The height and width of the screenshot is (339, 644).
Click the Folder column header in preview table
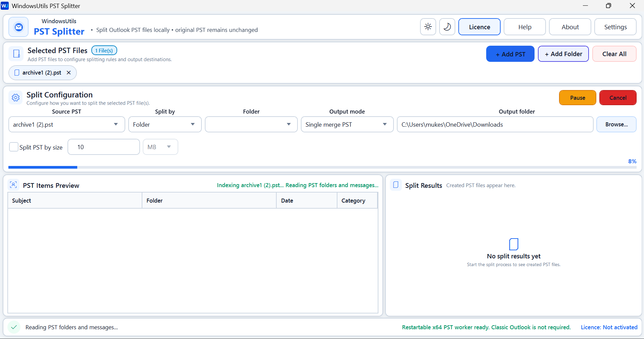point(209,201)
